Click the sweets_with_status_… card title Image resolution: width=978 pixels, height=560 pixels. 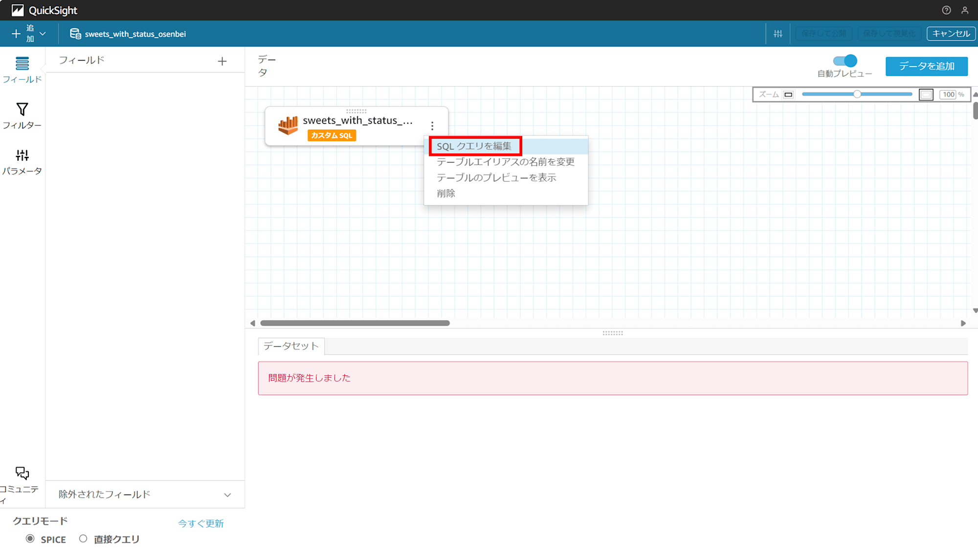pos(357,120)
